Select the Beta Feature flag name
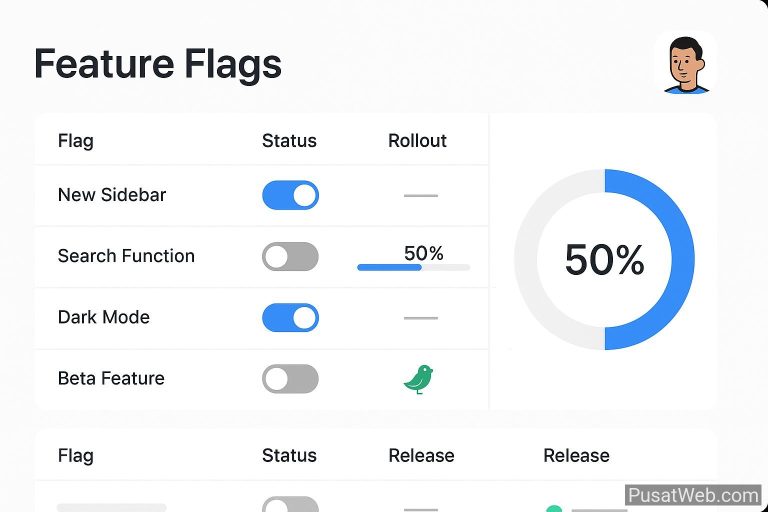768x512 pixels. tap(111, 378)
